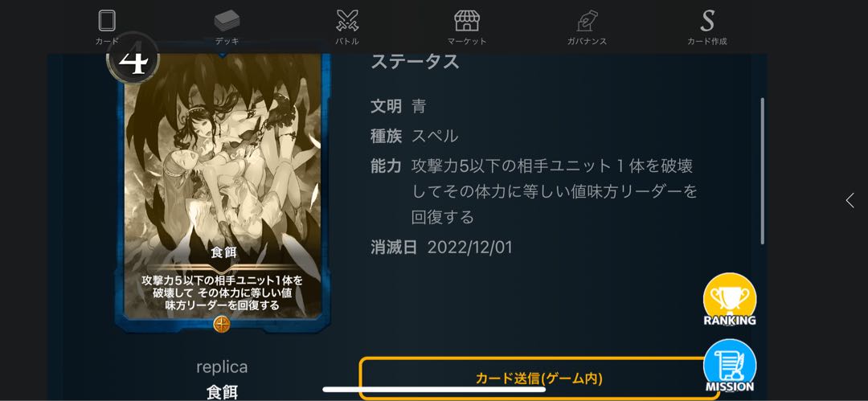Open the MISSION scroll badge

730,366
